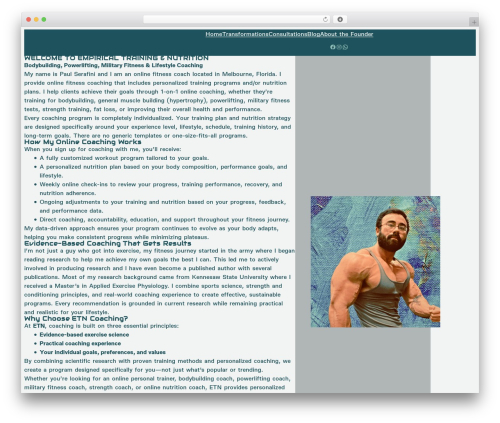Open the Instagram social icon
Viewport: 500px width, 423px height.
pyautogui.click(x=339, y=47)
